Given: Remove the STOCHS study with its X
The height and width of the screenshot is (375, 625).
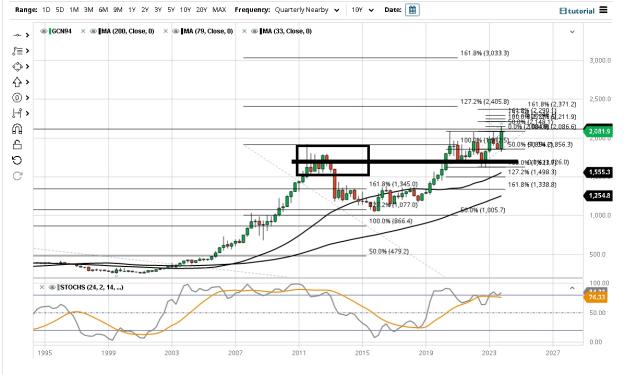Looking at the screenshot, I should (42, 287).
